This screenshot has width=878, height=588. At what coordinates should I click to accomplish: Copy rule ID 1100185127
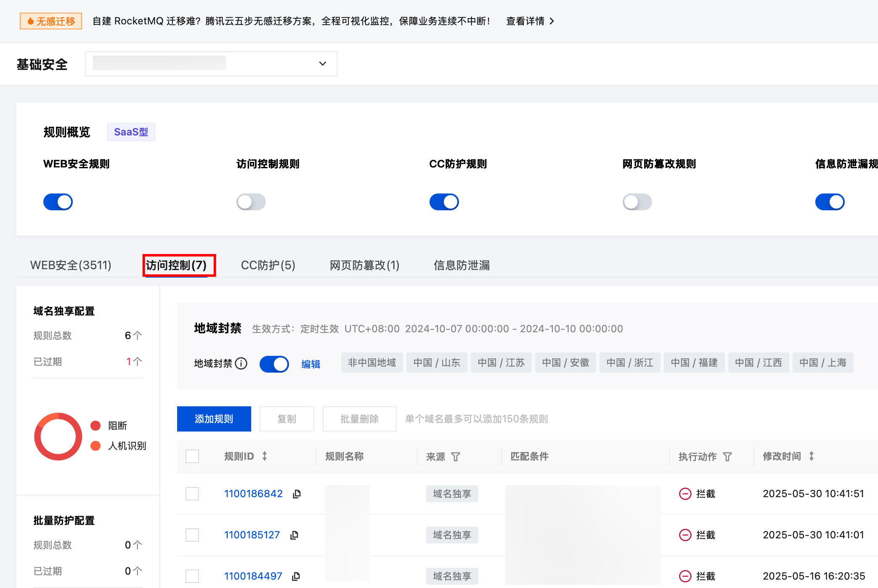click(294, 535)
